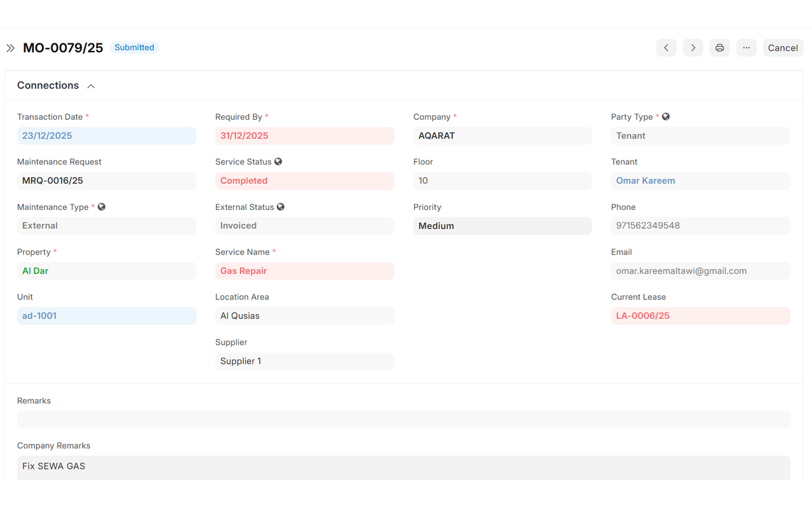Click Company Remarks field Fix SEWA GAS
Viewport: 812px width, 508px height.
[x=403, y=467]
